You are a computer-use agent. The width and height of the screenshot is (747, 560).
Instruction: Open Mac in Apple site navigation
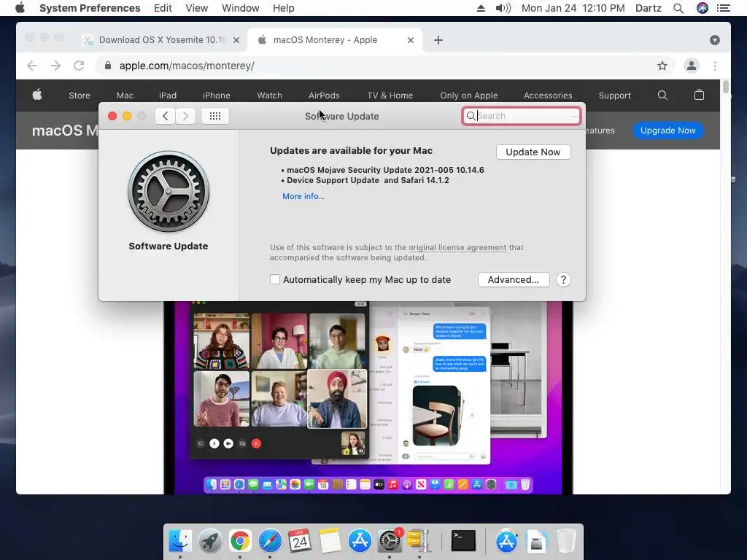(x=125, y=96)
